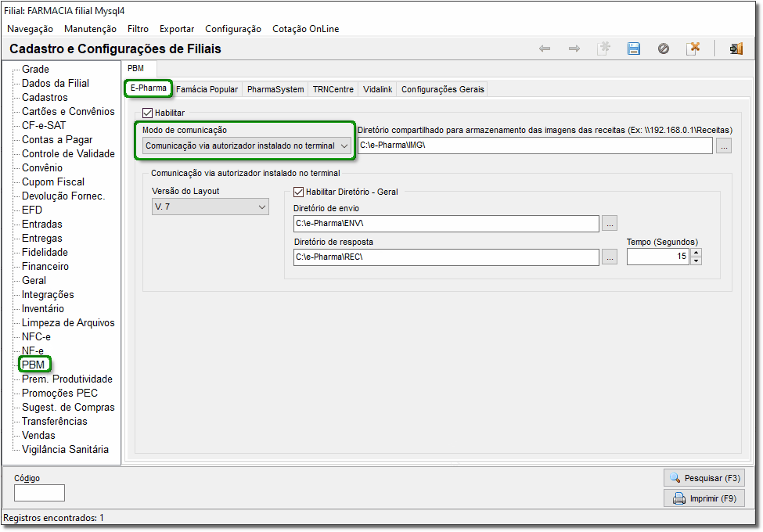Select NFC-e in the tree
The image size is (763, 532).
coord(36,337)
